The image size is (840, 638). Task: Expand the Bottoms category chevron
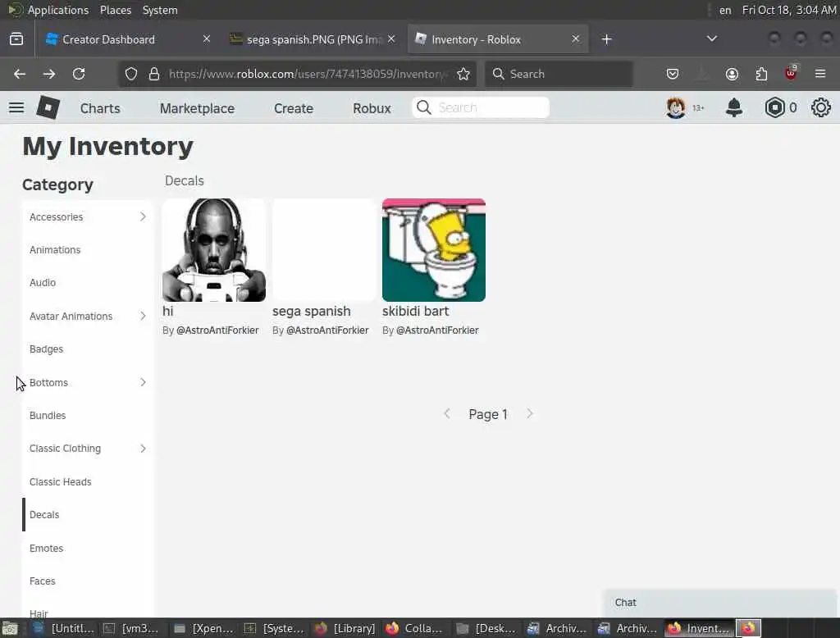coord(143,382)
